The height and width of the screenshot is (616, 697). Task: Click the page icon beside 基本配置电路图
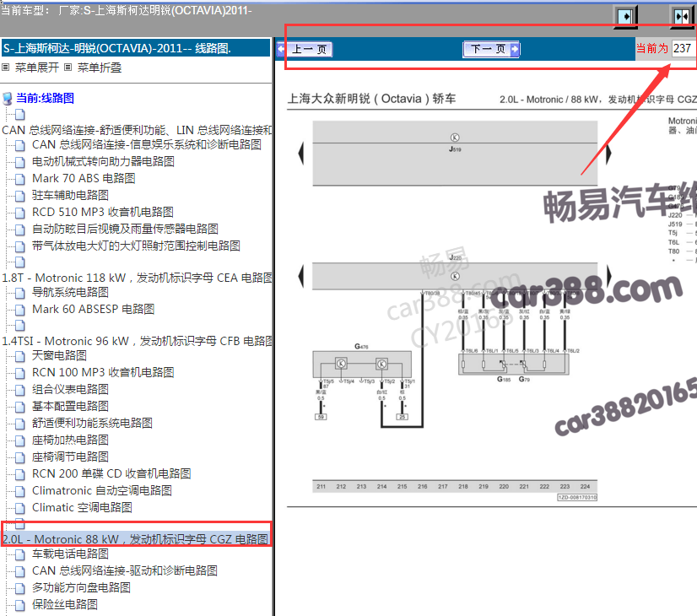point(20,407)
